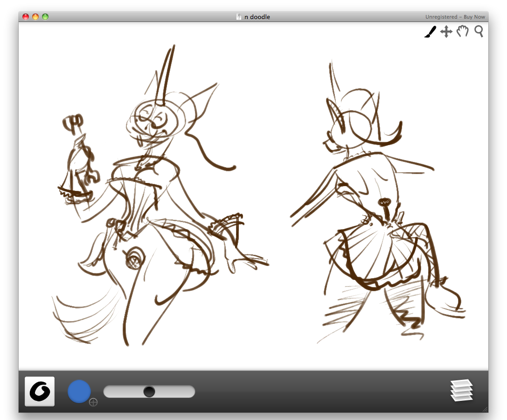
Task: Activate the hand pan tool
Action: (x=462, y=32)
